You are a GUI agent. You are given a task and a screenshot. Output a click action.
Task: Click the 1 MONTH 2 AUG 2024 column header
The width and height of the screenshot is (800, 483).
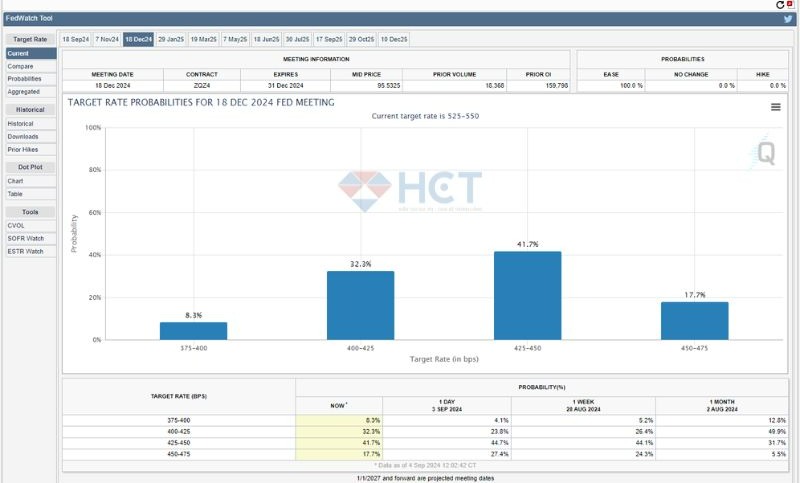tap(722, 405)
